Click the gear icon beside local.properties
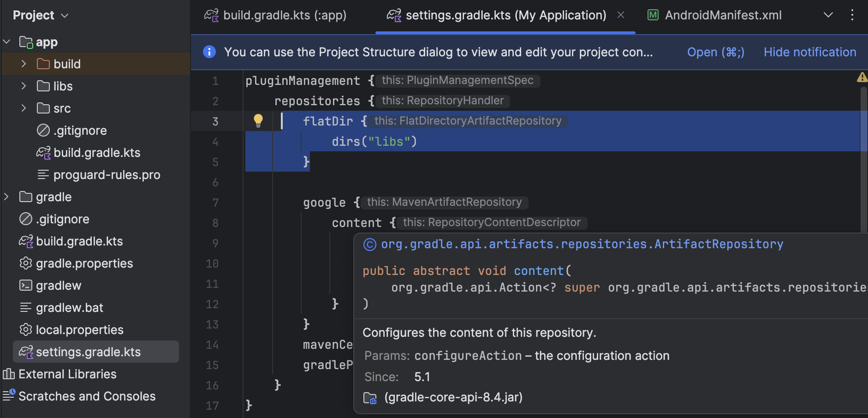 26,329
